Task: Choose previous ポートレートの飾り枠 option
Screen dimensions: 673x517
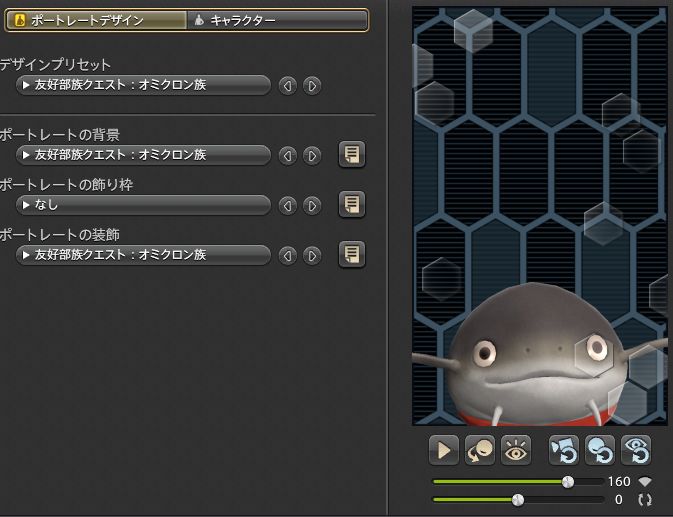Action: click(x=288, y=206)
